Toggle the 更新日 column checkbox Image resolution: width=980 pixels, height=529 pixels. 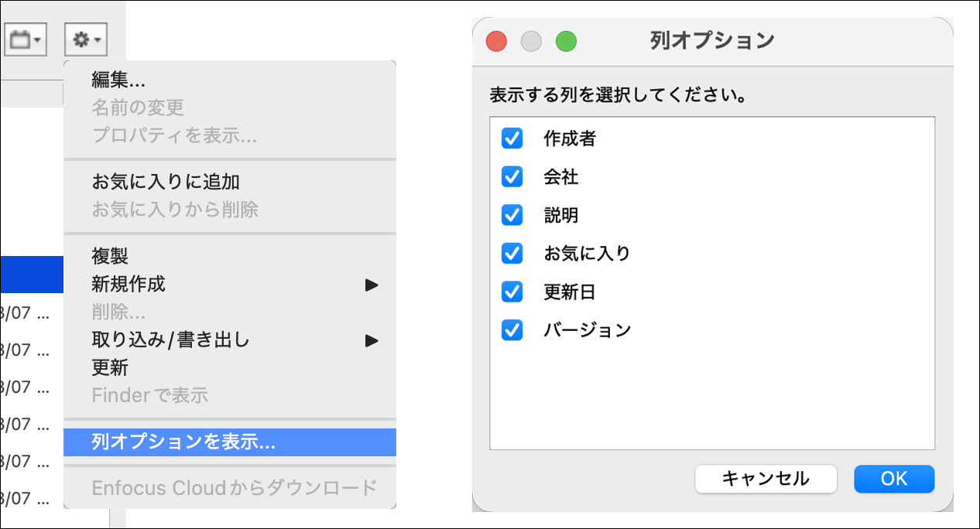point(512,292)
